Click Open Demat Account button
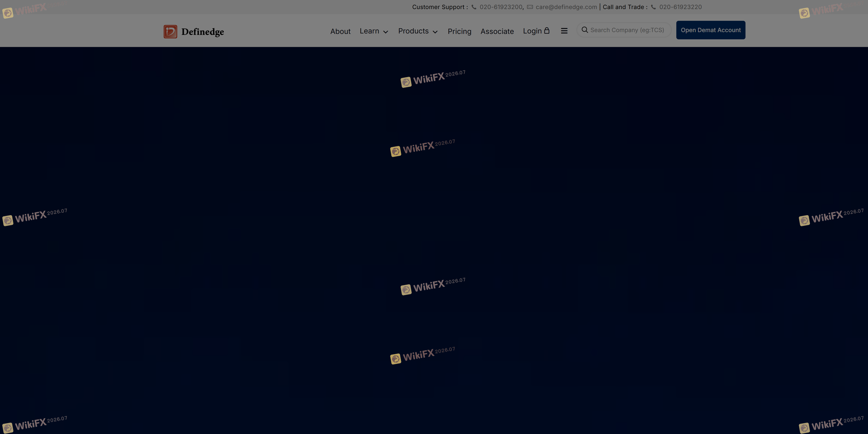This screenshot has height=434, width=868. click(711, 30)
